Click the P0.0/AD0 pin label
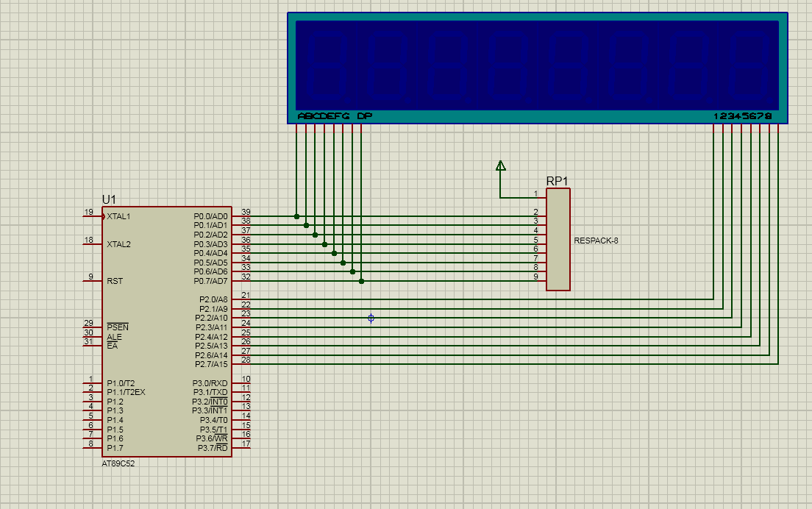Image resolution: width=812 pixels, height=509 pixels. coord(210,216)
